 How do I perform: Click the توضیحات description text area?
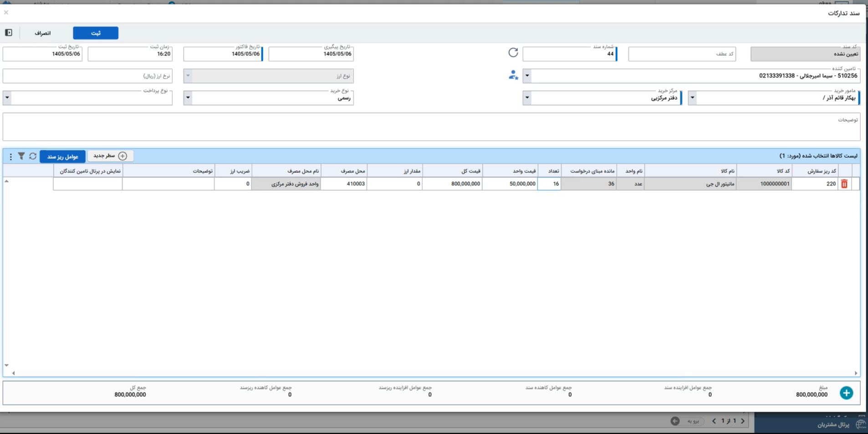(431, 127)
